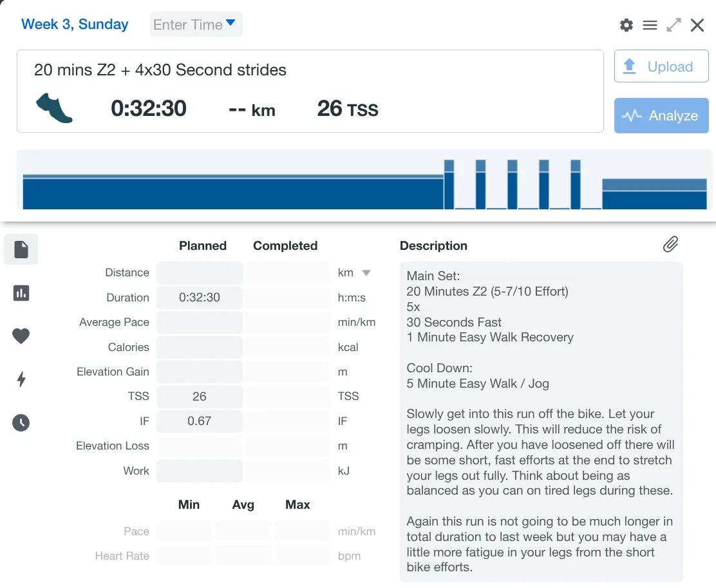Image resolution: width=716 pixels, height=588 pixels.
Task: Select the heart rate zones sidebar icon
Action: click(x=21, y=336)
